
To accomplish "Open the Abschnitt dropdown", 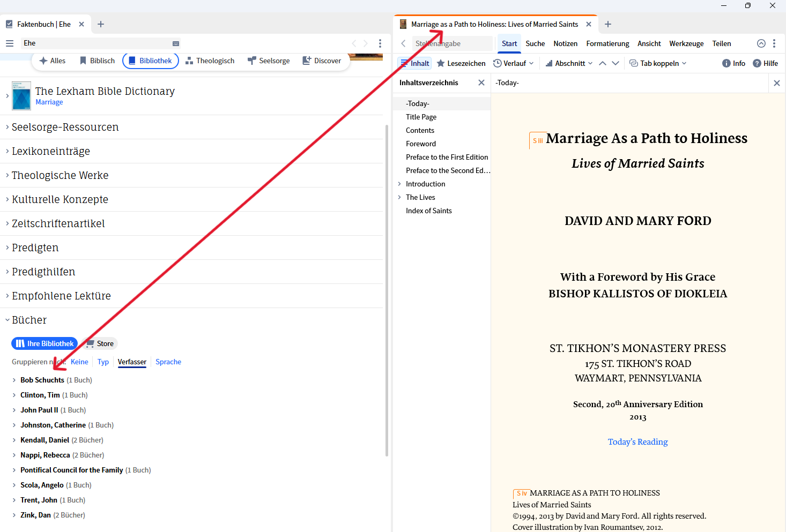I will (x=569, y=63).
